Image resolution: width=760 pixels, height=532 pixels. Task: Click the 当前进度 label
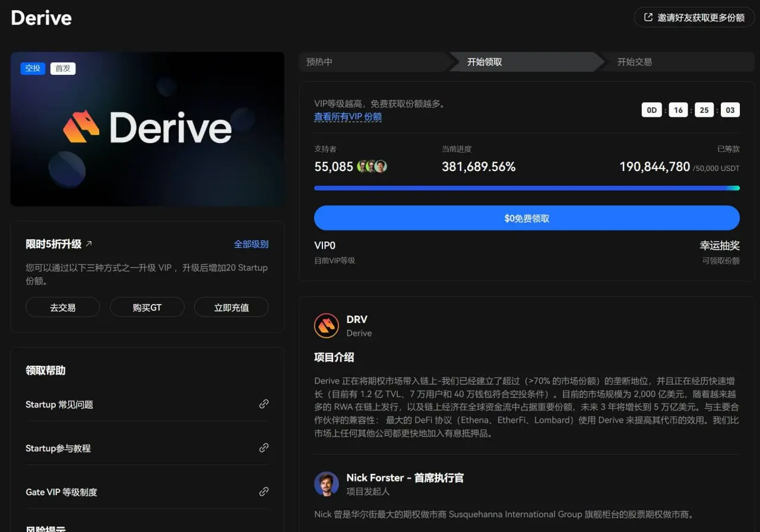coord(457,149)
